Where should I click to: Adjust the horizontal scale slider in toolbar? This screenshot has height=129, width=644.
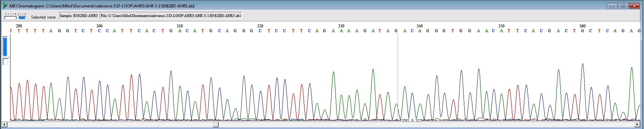(x=15, y=16)
